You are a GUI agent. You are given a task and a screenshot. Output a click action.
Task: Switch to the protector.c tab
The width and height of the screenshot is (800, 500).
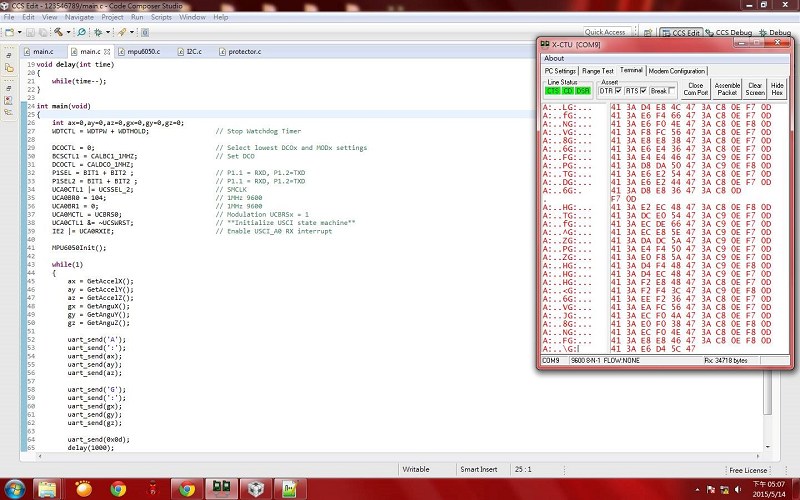pyautogui.click(x=240, y=52)
